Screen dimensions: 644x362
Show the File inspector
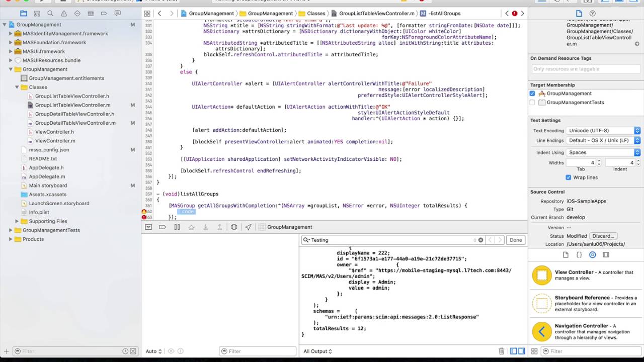pos(579,14)
